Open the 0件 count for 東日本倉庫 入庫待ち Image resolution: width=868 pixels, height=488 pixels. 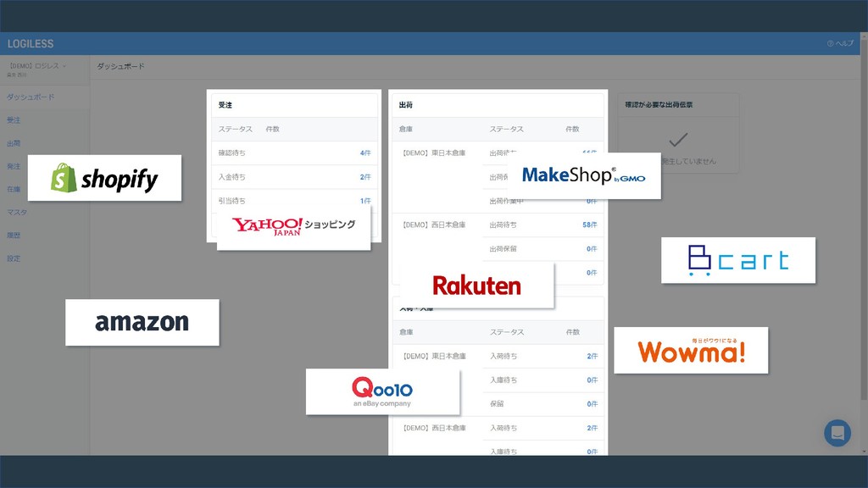pyautogui.click(x=593, y=380)
